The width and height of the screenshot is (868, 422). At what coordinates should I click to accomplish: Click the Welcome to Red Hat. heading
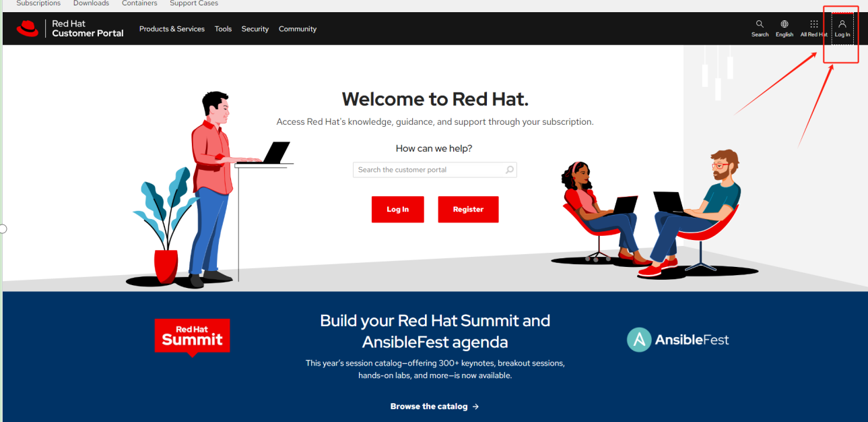(x=435, y=99)
